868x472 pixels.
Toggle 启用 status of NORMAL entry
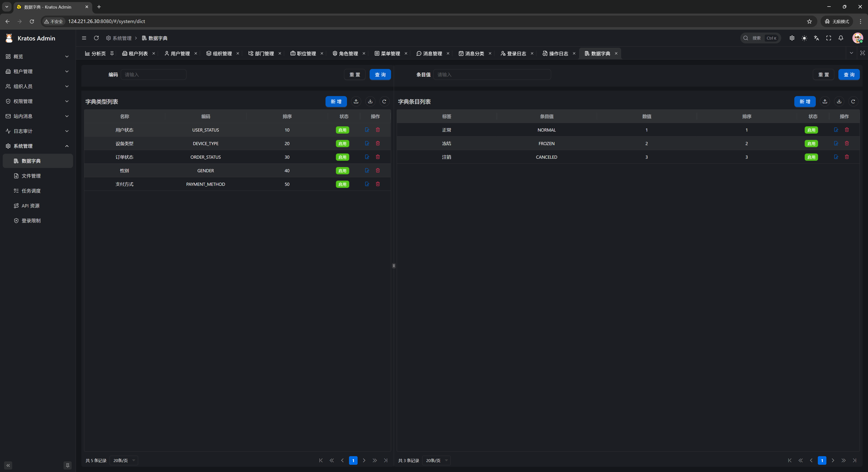point(811,130)
